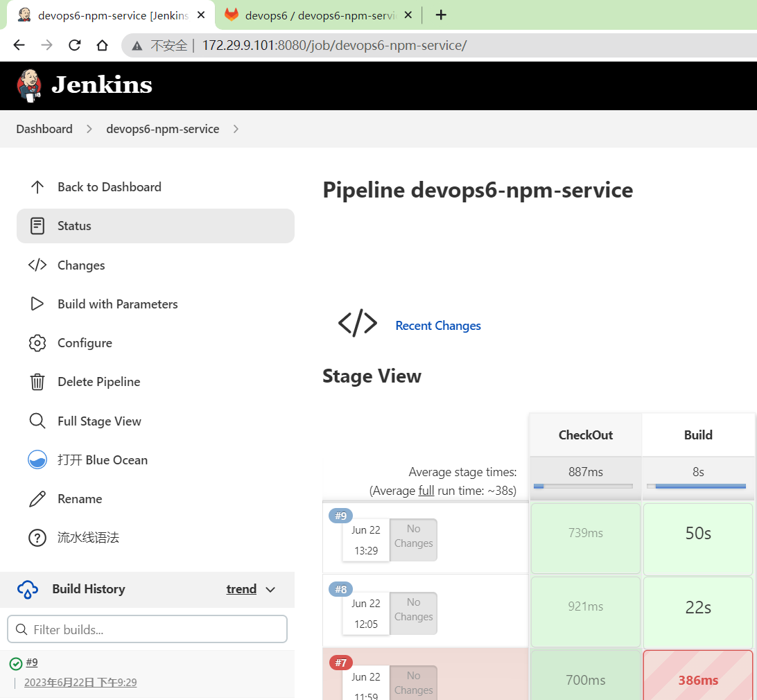Click the Changes code-brackets icon in sidebar
This screenshot has width=757, height=700.
(37, 265)
